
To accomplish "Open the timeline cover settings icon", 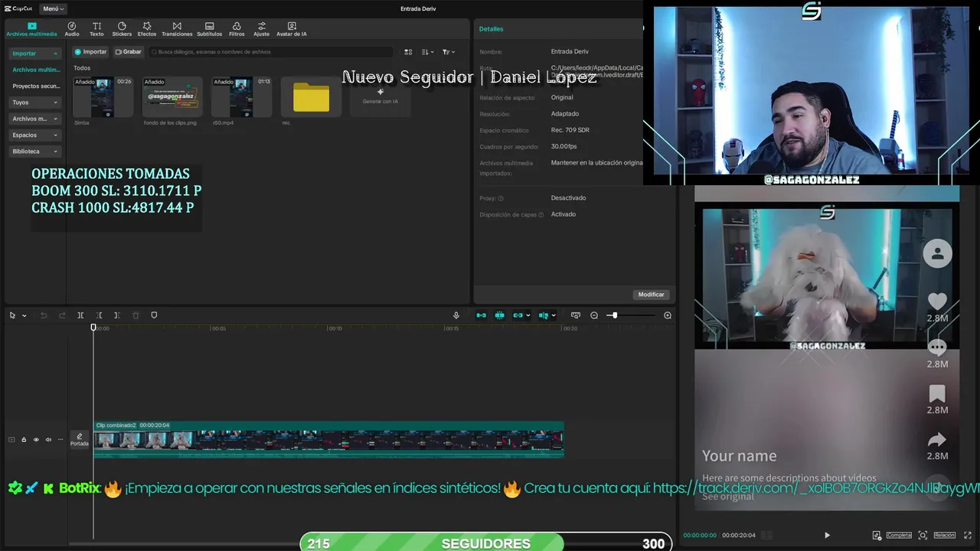I will 576,315.
